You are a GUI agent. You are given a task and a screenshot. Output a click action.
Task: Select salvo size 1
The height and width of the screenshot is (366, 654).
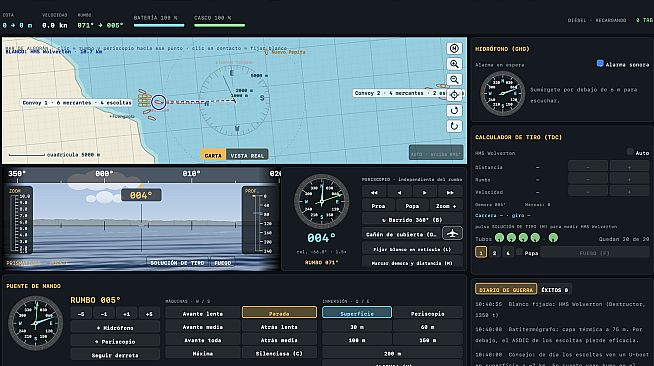tap(481, 253)
